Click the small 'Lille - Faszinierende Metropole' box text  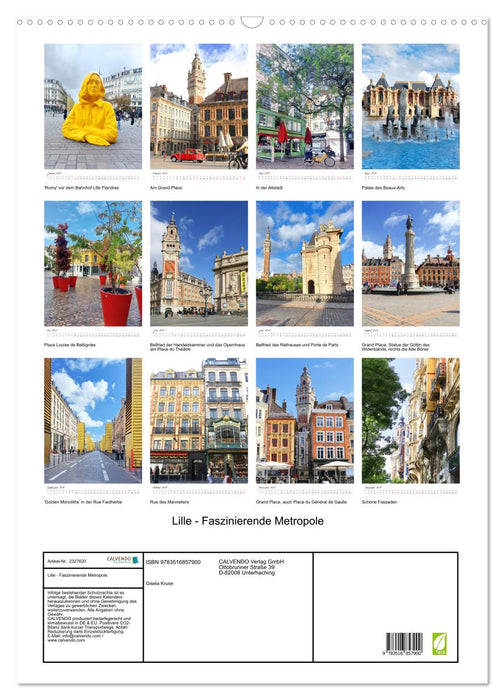pos(77,575)
